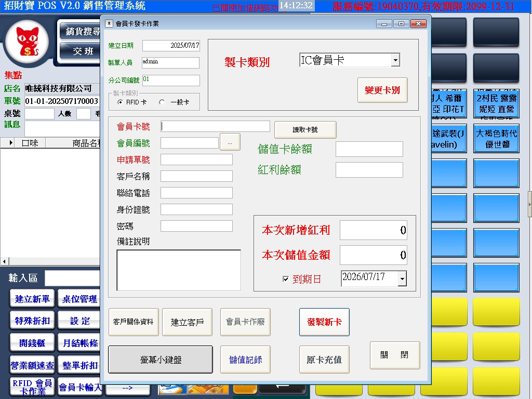
Task: Click the left scroll arrow under product list
Action: coord(4,261)
